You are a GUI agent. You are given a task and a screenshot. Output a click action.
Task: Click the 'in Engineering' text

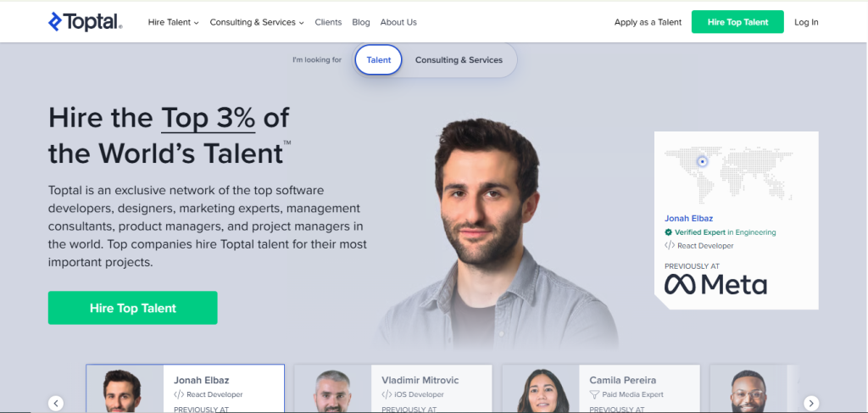point(752,232)
